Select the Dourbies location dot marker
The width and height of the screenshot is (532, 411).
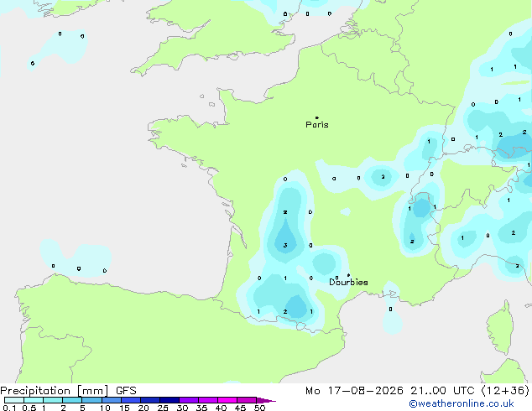348,275
